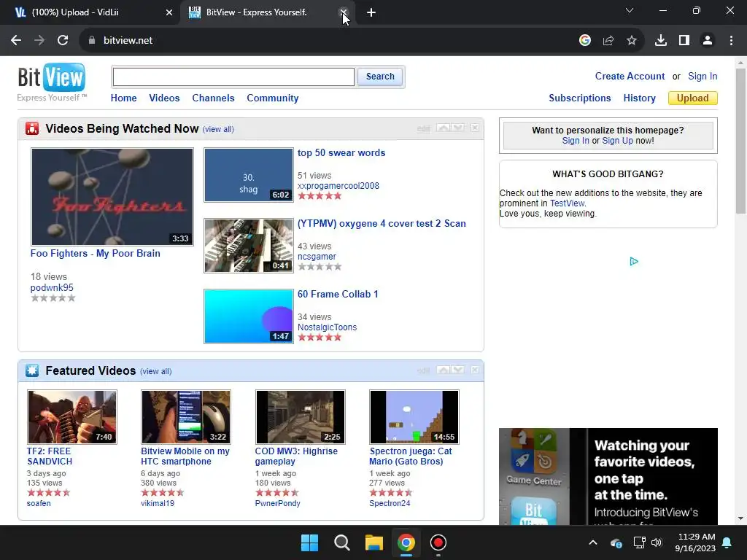Image resolution: width=747 pixels, height=560 pixels.
Task: Open clock and date in taskbar
Action: (695, 542)
